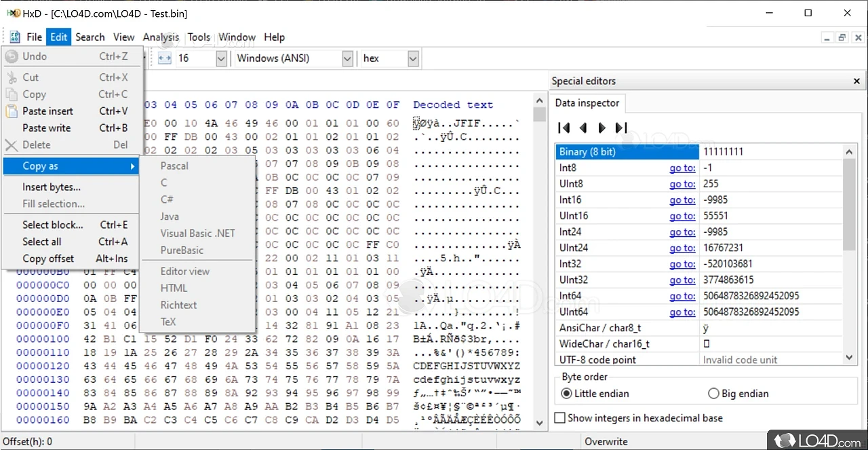868x450 pixels.
Task: Enable Show integers in hexadecimal base
Action: point(639,418)
